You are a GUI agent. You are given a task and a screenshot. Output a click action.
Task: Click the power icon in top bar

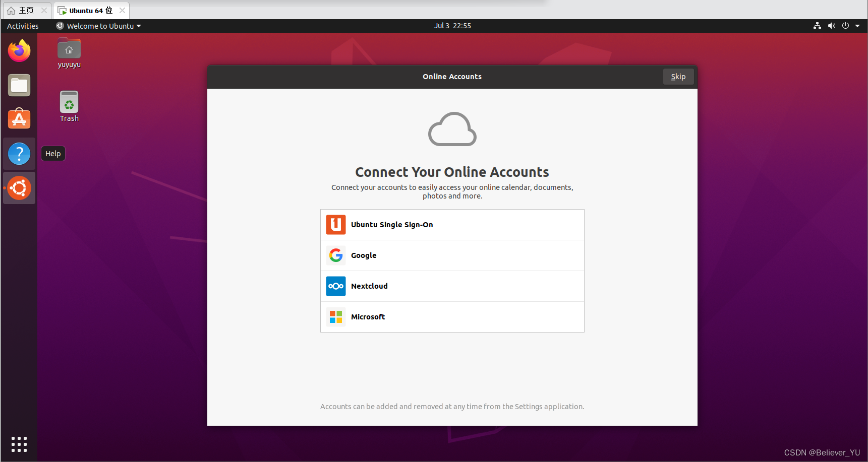[x=845, y=26]
